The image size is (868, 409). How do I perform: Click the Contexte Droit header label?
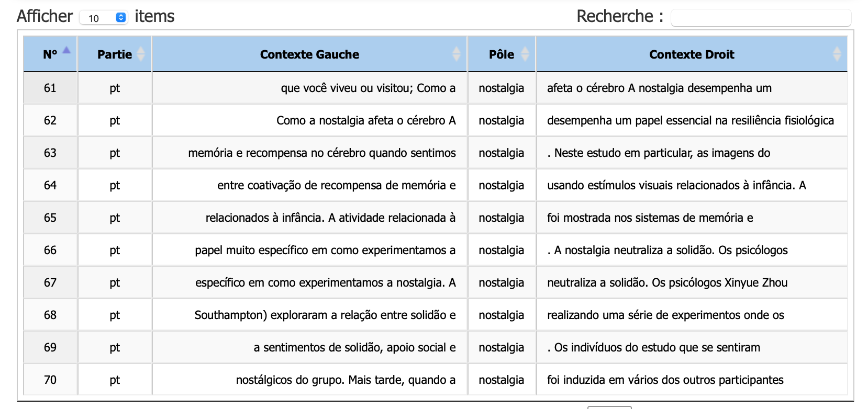coord(691,54)
